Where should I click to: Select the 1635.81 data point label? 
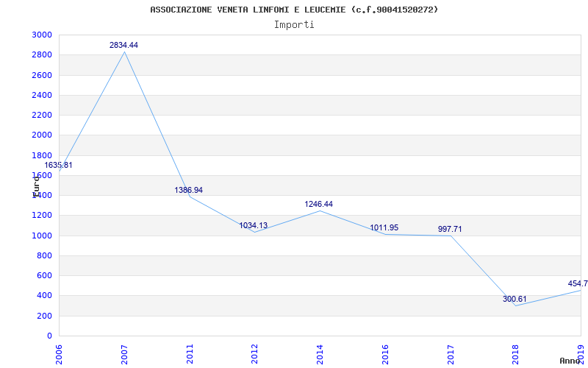point(58,166)
